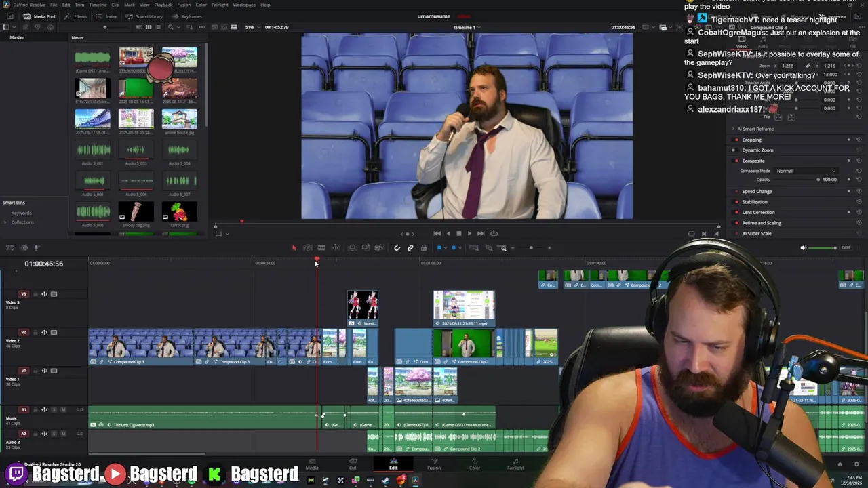Toggle auto select on Video 2 track
Screen dimensions: 868x488
pos(45,332)
